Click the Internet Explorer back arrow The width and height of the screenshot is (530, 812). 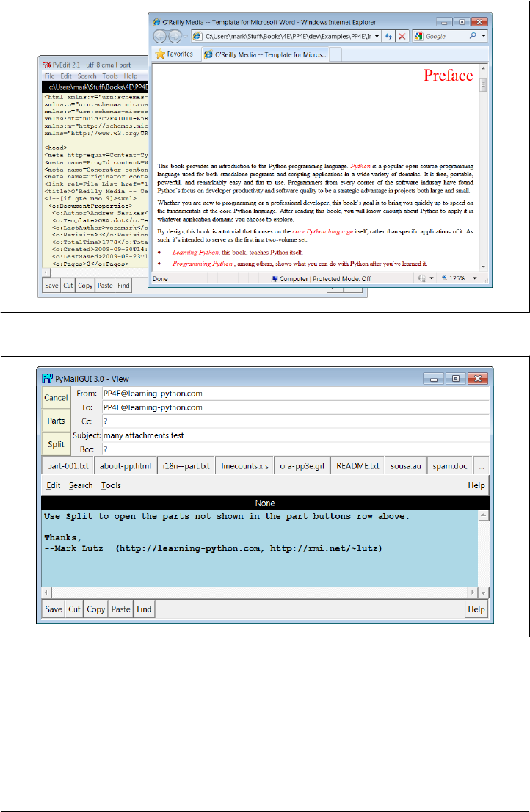point(160,36)
